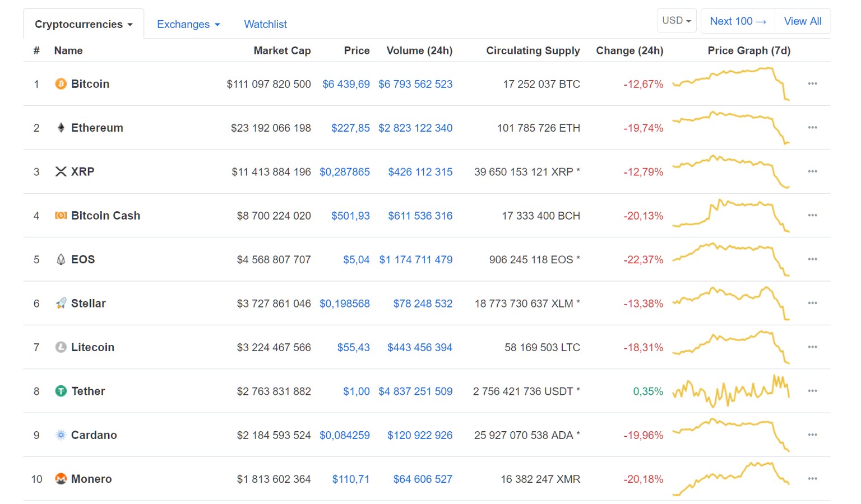Click Ethereum's price of $227,85
The height and width of the screenshot is (504, 861).
coord(350,128)
